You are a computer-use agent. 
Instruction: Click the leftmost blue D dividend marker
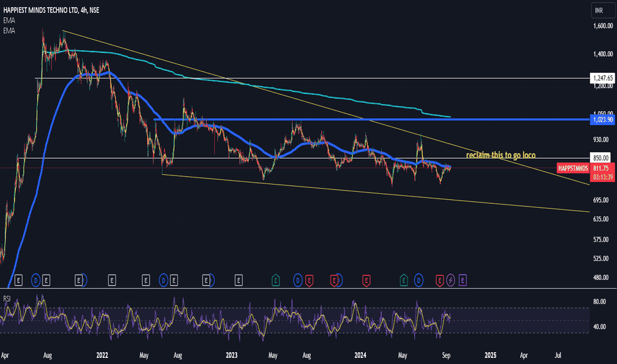(x=36, y=280)
